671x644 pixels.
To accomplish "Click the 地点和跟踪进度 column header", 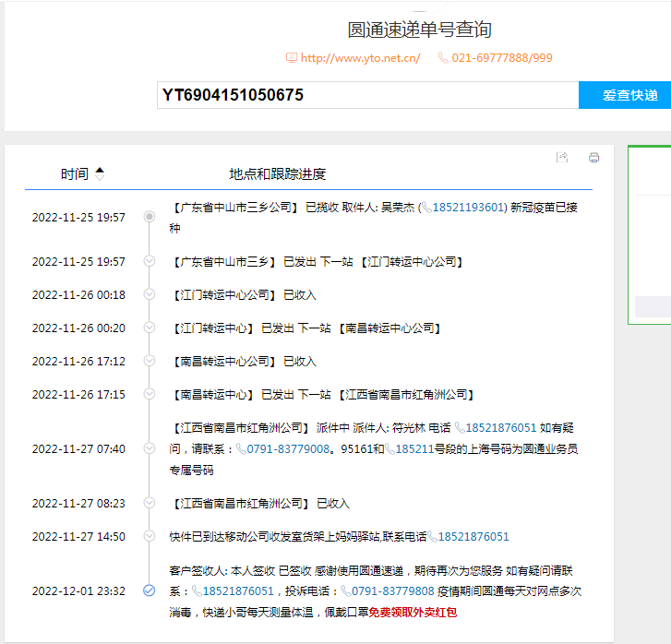I will coord(277,174).
